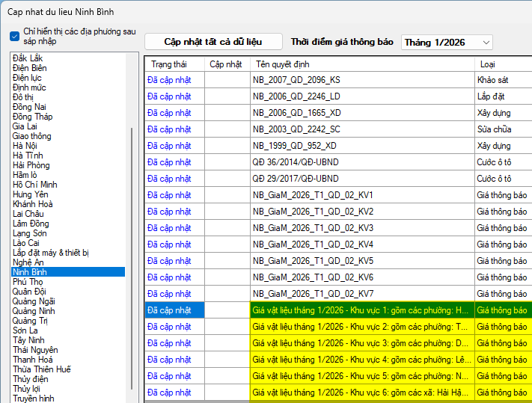Select 'Lắp đặt máy & thiết bị' entry
This screenshot has width=532, height=403.
tap(51, 253)
